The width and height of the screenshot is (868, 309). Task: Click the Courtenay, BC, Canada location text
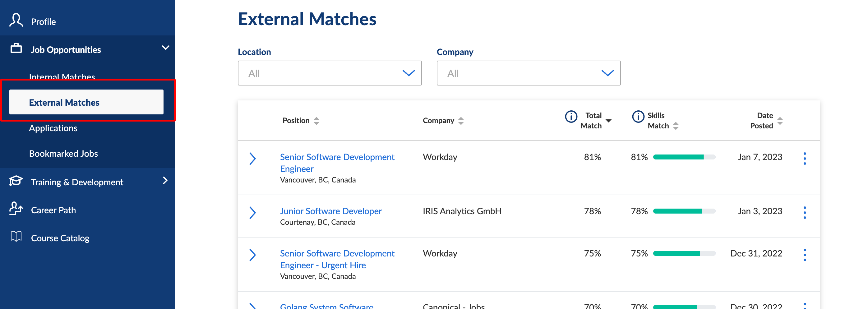[317, 222]
